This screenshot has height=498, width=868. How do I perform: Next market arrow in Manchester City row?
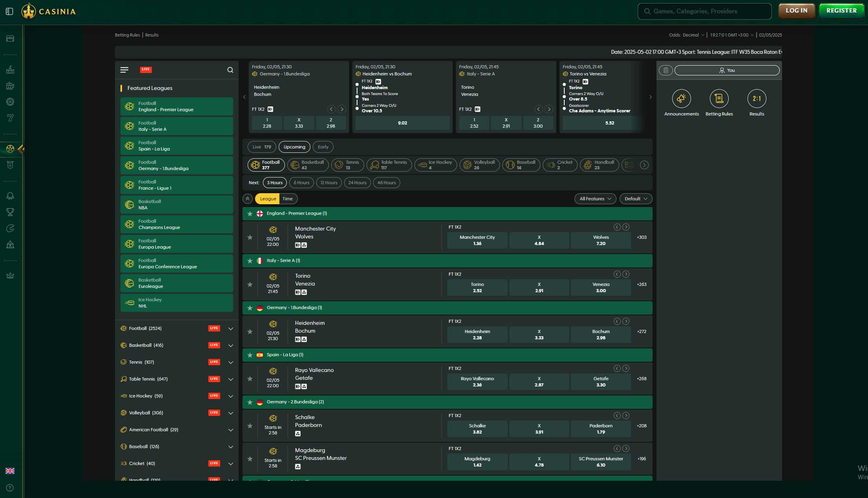pos(626,227)
